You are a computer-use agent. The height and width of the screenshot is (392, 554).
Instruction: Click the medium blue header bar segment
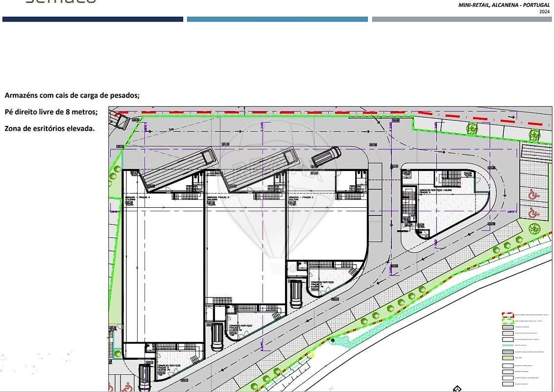(x=277, y=19)
